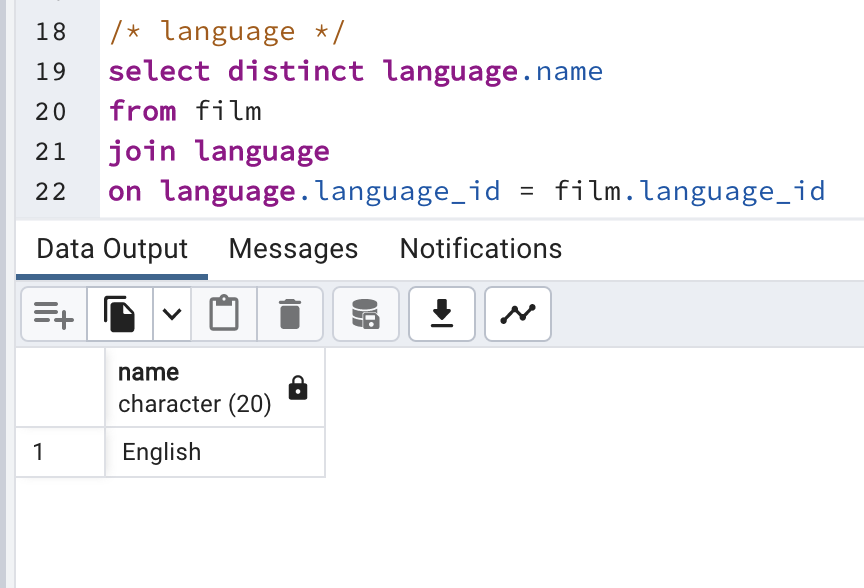Click line number 19 in the gutter
Screen dimensions: 864x588
coord(50,72)
